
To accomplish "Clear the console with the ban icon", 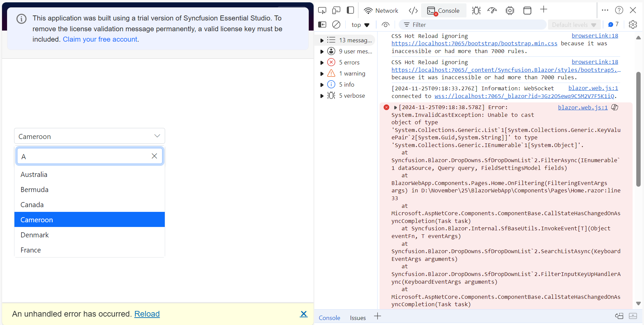I will (x=336, y=25).
